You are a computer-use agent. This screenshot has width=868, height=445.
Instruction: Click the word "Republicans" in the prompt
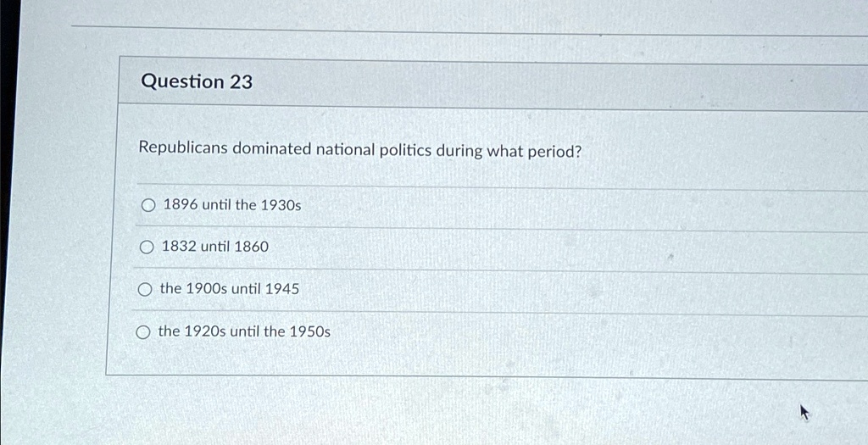coord(183,148)
